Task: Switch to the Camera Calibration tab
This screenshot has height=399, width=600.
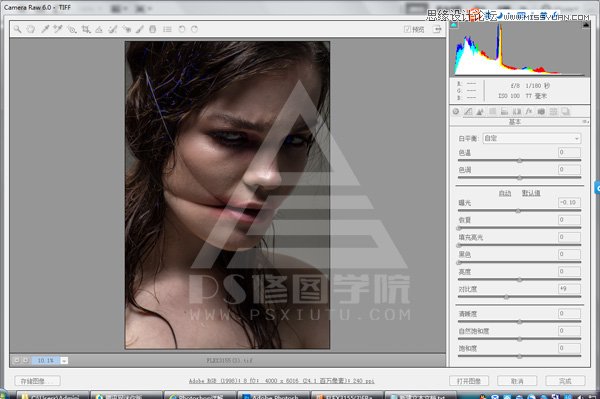Action: click(541, 111)
